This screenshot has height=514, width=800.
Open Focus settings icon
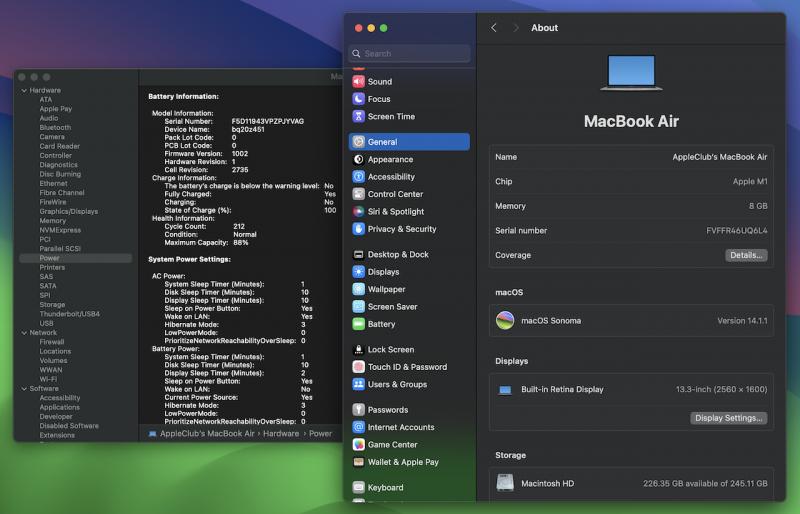(x=359, y=99)
